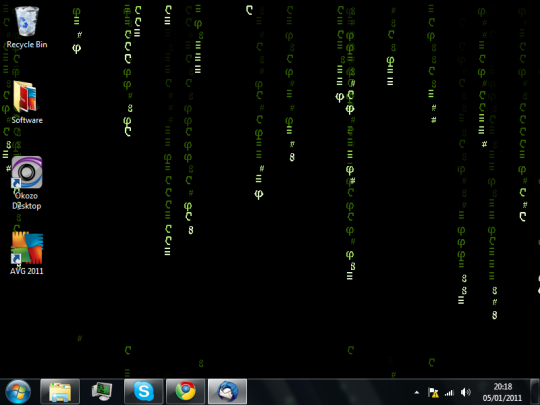Viewport: 540px width, 405px height.
Task: Open Action Center flag with warning
Action: click(433, 392)
